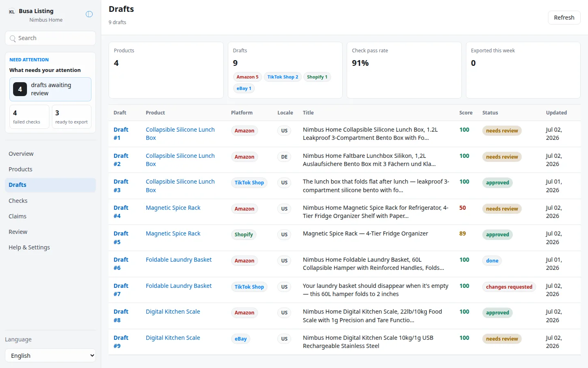Click the approved badge in Draft #3 row
This screenshot has width=588, height=368.
tap(497, 183)
